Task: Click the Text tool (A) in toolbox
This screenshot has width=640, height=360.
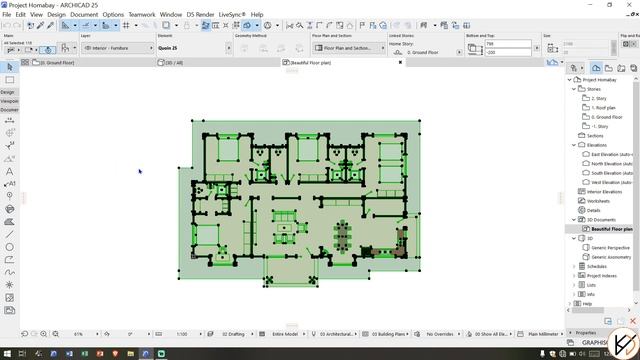Action: (x=9, y=171)
